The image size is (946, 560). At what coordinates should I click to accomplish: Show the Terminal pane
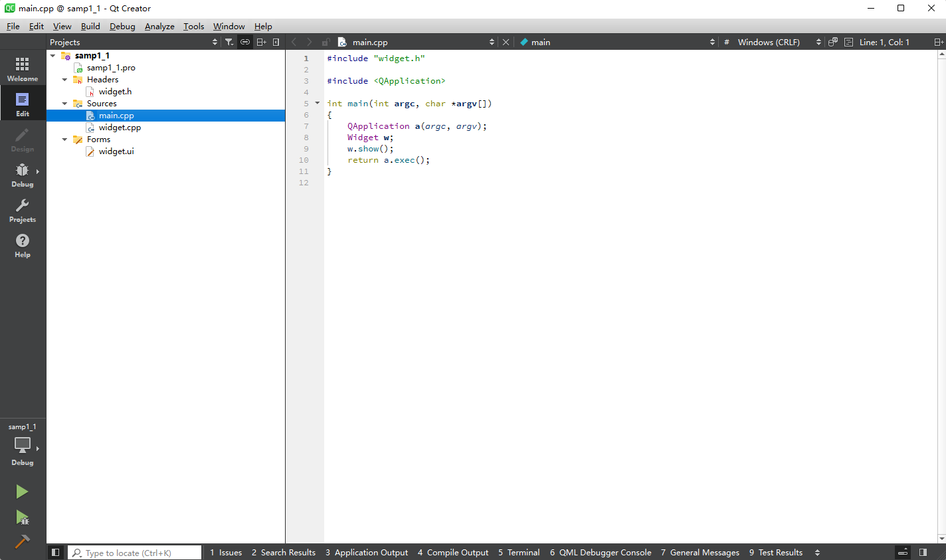519,552
